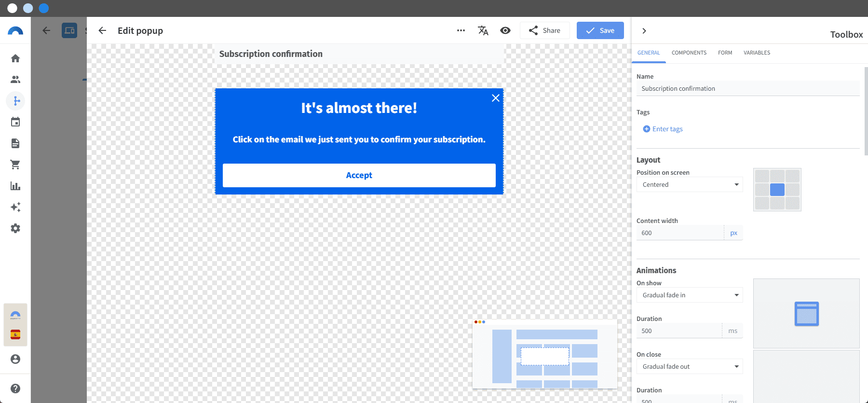The image size is (868, 403).
Task: Open the Contacts people icon
Action: coord(15,80)
